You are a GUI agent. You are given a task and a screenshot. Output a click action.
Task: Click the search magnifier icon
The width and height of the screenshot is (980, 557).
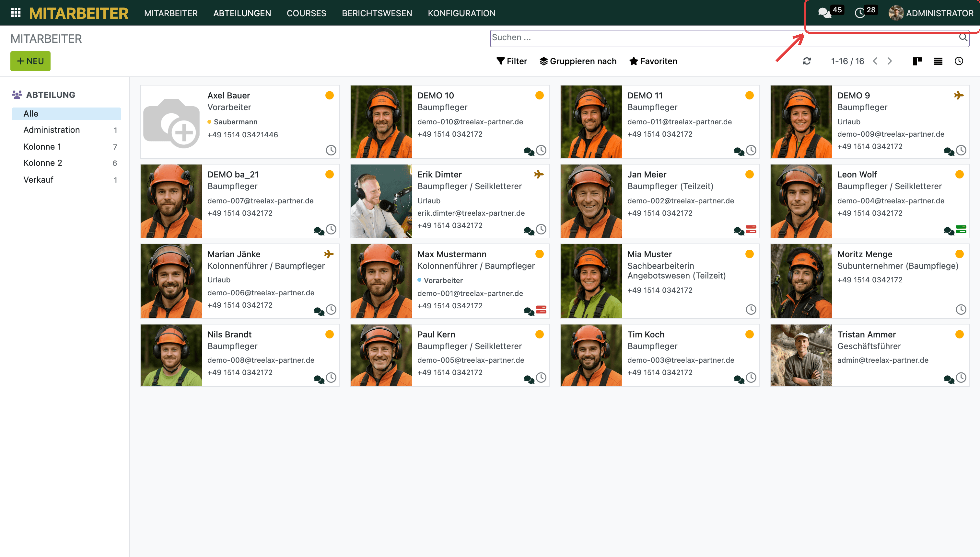963,37
